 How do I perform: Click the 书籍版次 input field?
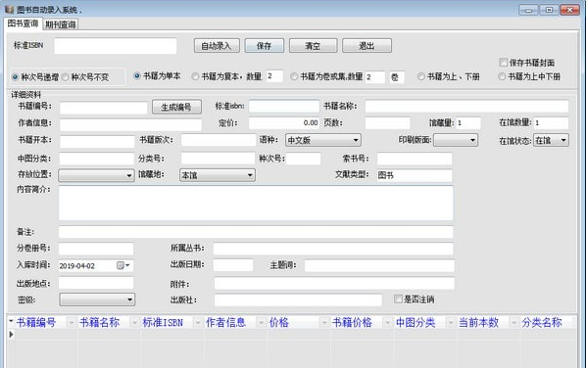point(219,140)
